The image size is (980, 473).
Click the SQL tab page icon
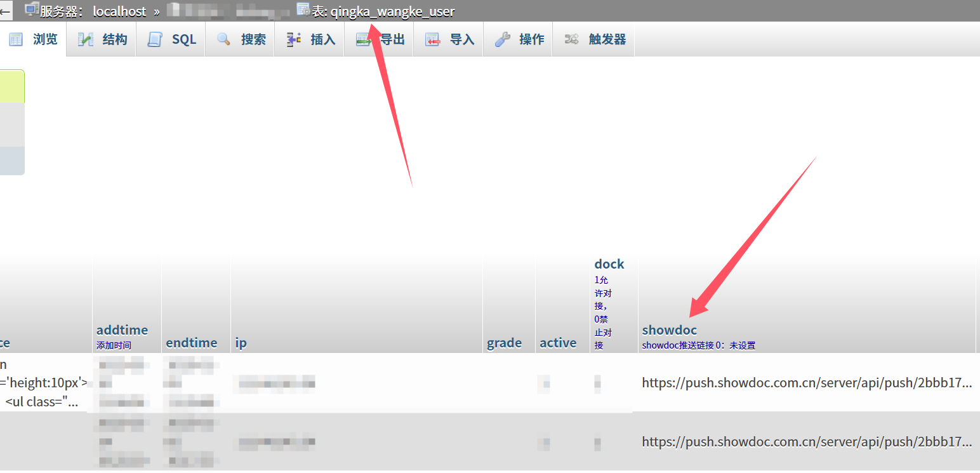[155, 39]
